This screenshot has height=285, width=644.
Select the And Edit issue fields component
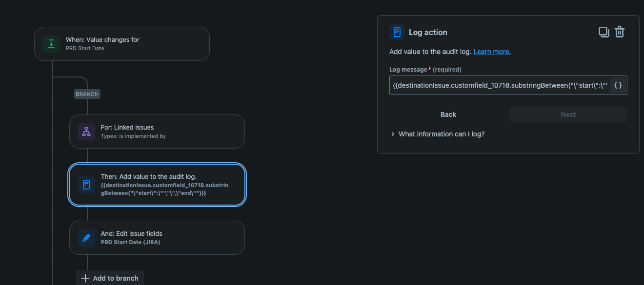point(157,238)
